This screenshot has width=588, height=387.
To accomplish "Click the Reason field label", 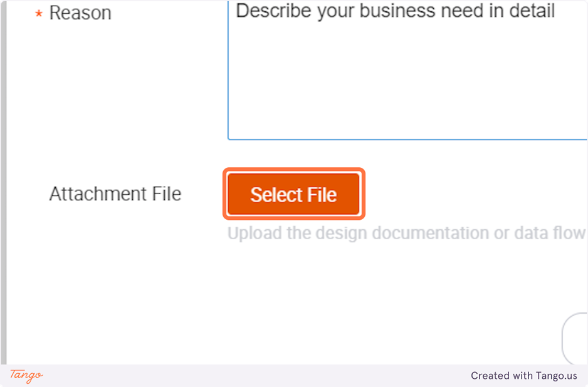I will pos(80,13).
